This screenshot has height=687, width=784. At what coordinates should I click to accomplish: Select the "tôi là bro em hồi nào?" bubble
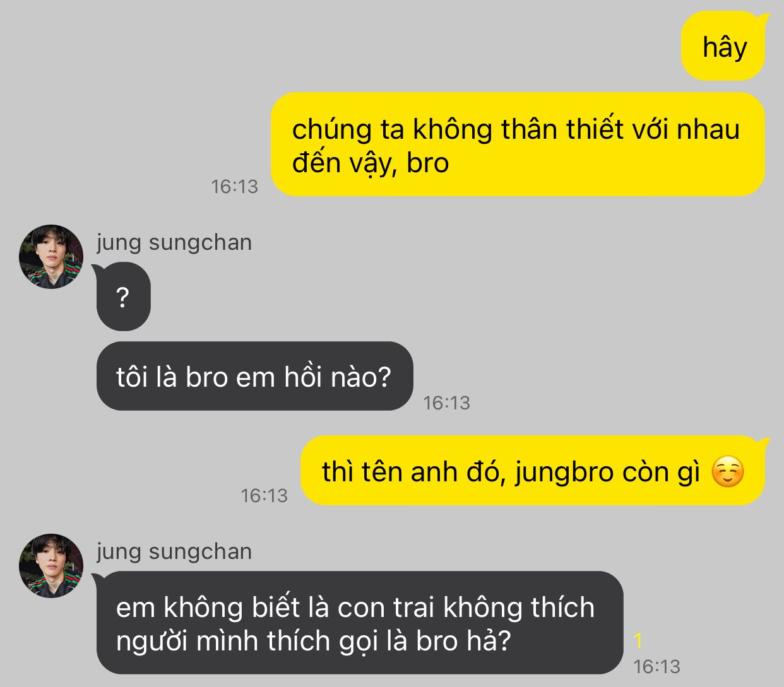point(254,376)
